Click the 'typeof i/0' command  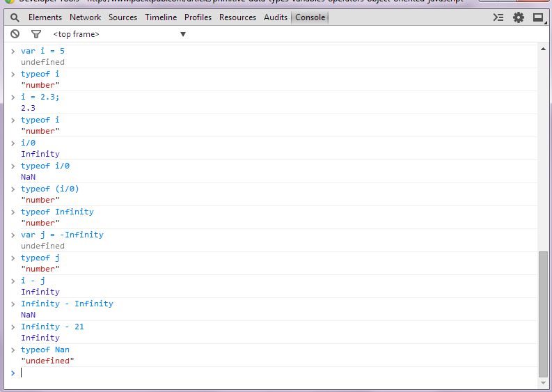pyautogui.click(x=45, y=166)
